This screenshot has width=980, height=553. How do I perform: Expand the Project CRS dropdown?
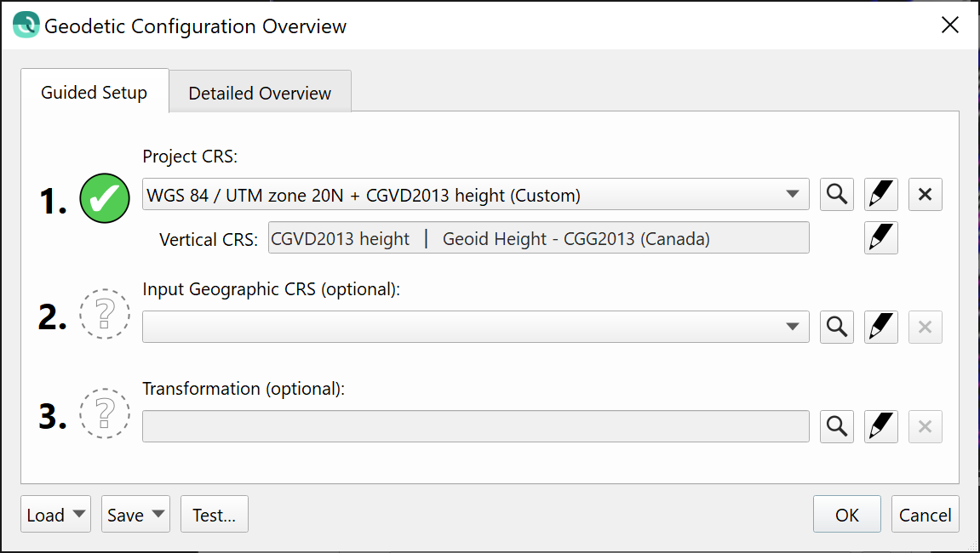pyautogui.click(x=793, y=195)
